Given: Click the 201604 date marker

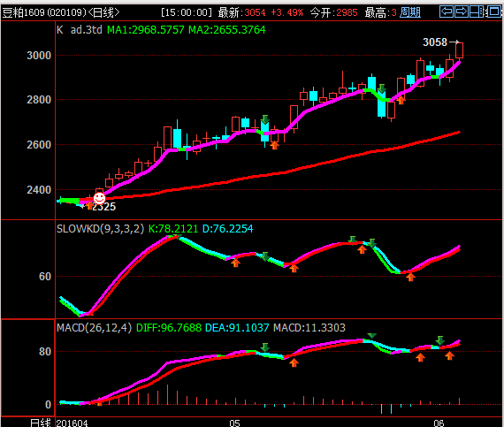Looking at the screenshot, I should point(72,423).
